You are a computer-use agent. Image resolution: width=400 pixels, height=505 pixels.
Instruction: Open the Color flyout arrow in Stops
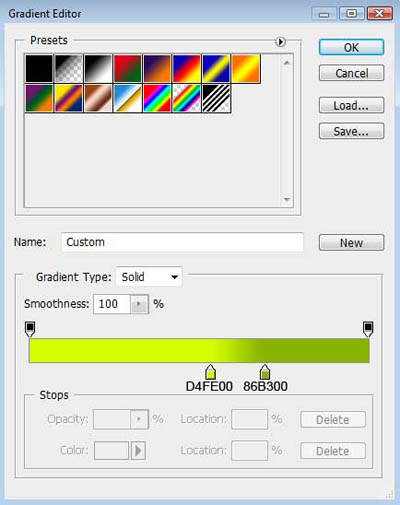[138, 451]
